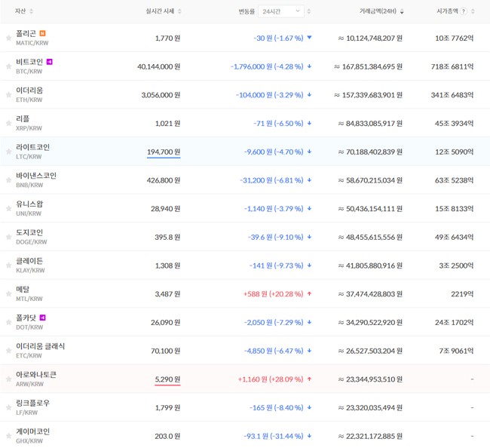Toggle favorite star for 비트코인 BTC/KRW
Screen dimensions: 490x448
point(9,66)
